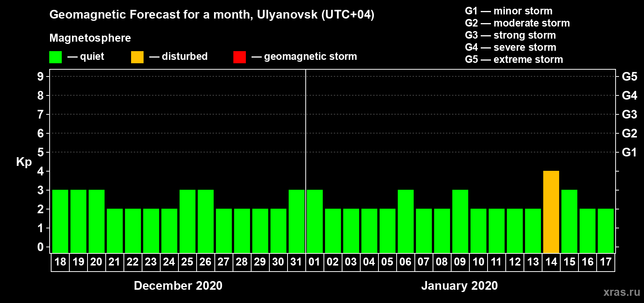644x303 pixels.
Task: Click the G4 label on right axis
Action: pos(629,95)
